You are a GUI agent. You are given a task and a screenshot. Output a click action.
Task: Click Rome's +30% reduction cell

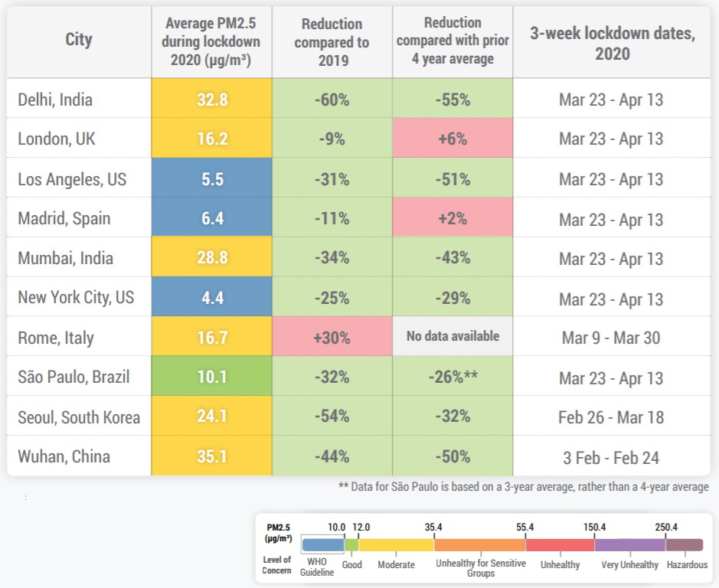click(332, 336)
